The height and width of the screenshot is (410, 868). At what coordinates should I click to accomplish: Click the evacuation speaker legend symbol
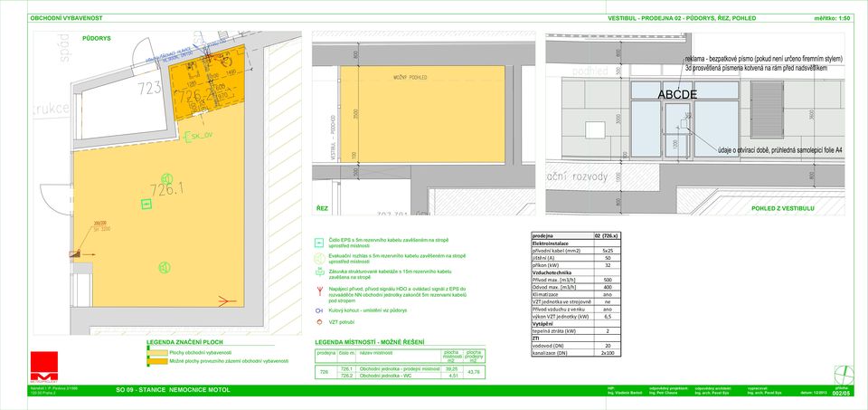coord(319,258)
